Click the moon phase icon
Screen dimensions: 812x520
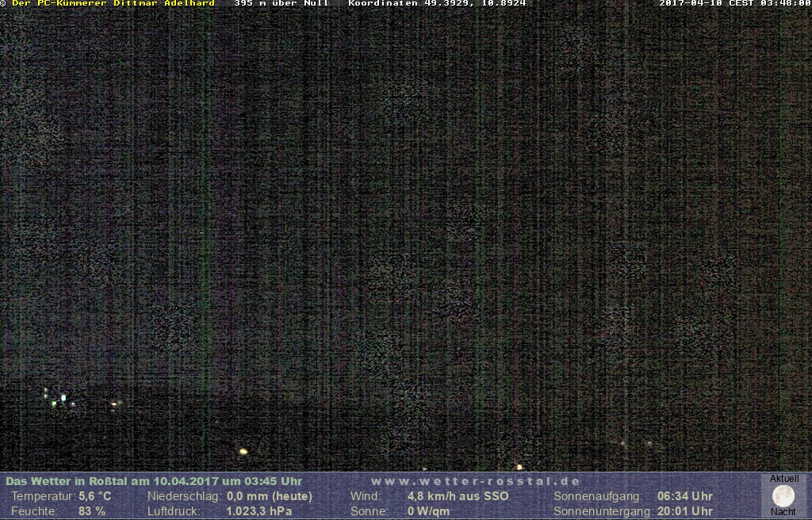coord(783,496)
